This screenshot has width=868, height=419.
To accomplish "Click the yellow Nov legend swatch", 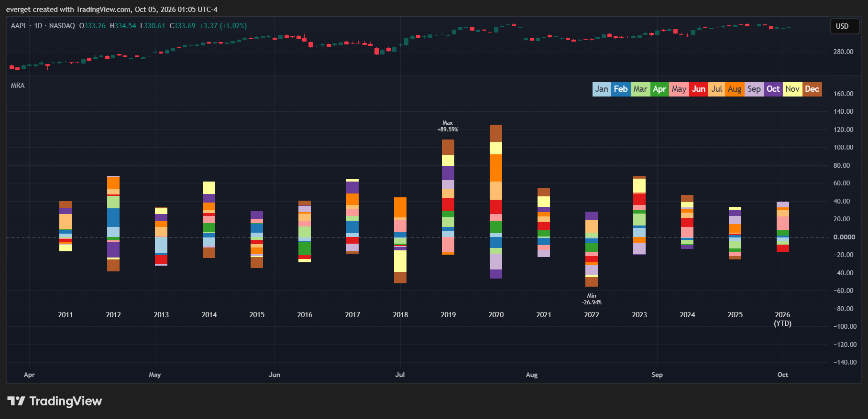I will [792, 89].
